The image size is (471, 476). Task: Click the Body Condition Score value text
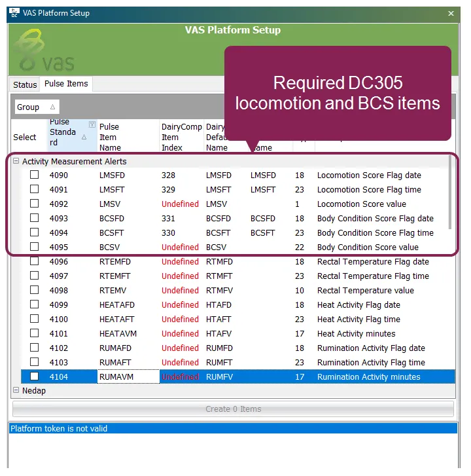click(x=368, y=247)
